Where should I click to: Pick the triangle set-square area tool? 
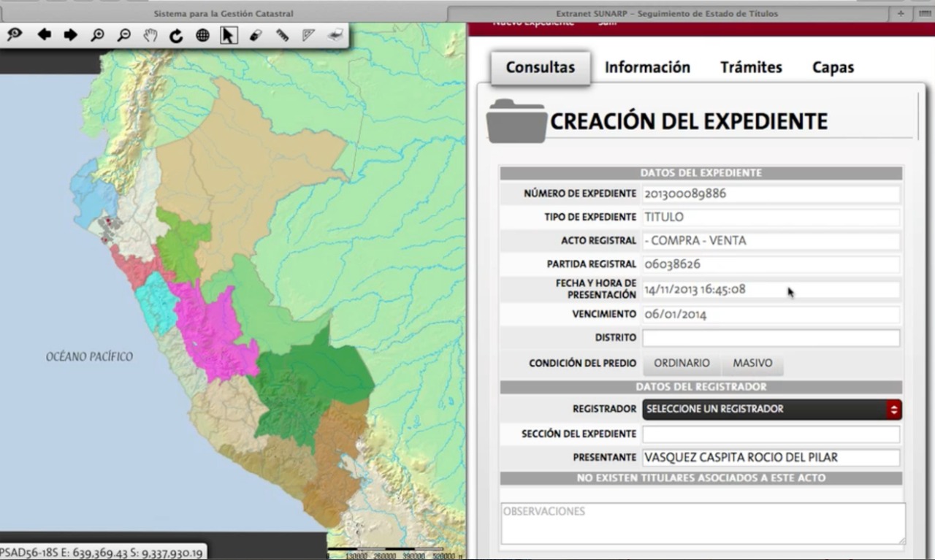[308, 35]
